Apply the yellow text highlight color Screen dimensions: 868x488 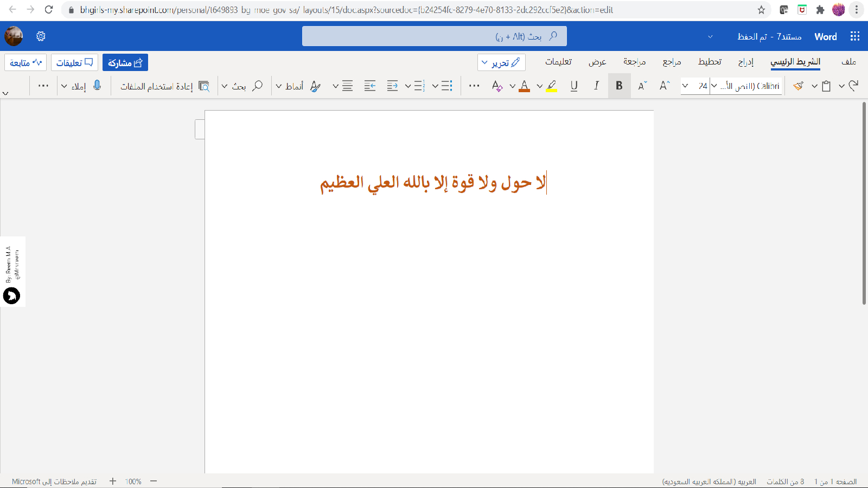point(551,86)
